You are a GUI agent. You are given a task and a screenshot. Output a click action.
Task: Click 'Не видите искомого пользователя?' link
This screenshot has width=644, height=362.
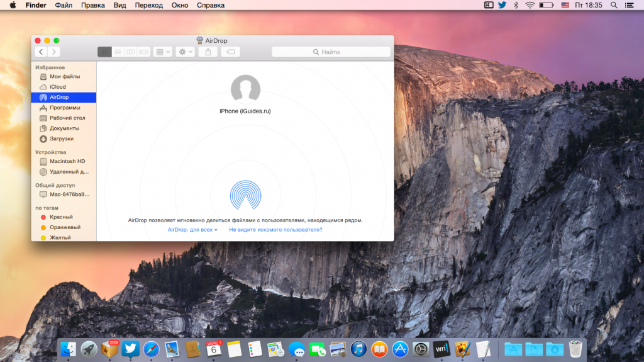coord(275,230)
